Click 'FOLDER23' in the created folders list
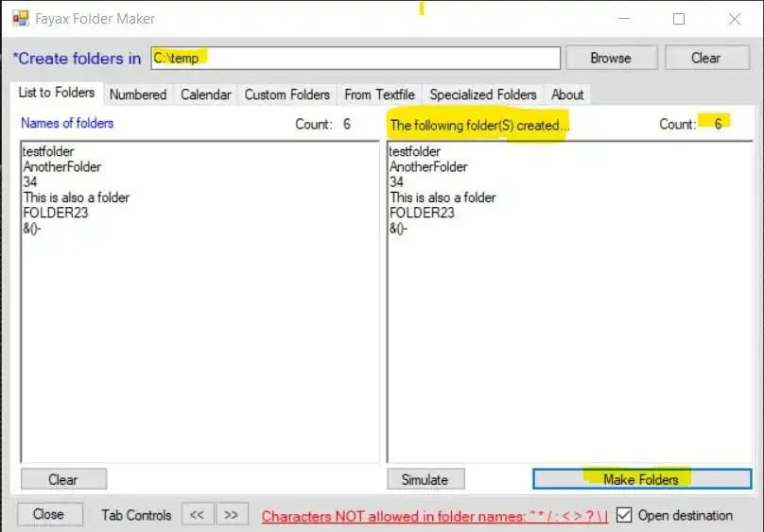The width and height of the screenshot is (764, 532). click(422, 213)
